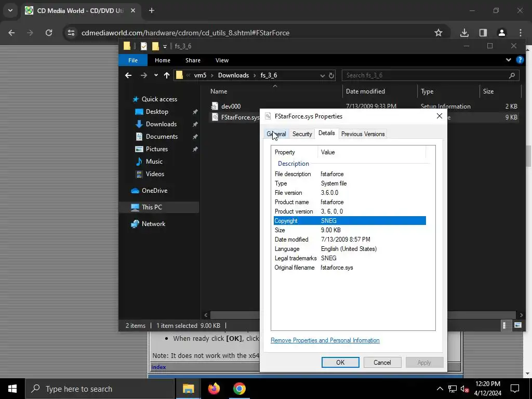Select the Legal trademarks row
532x399 pixels.
350,258
